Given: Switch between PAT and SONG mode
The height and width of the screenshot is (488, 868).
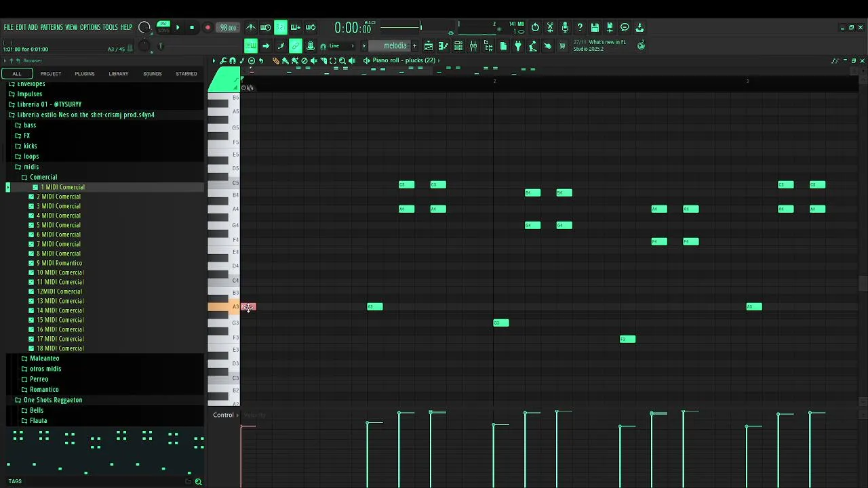Looking at the screenshot, I should click(163, 27).
